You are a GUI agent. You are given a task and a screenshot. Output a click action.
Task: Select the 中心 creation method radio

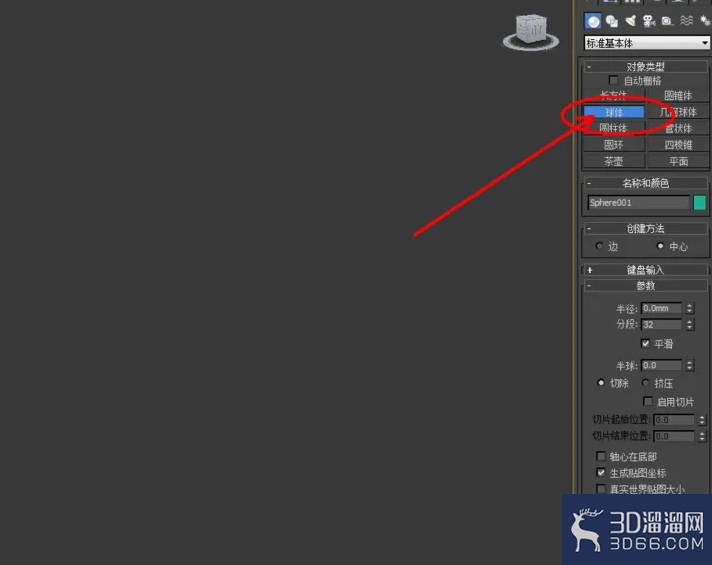pyautogui.click(x=660, y=246)
